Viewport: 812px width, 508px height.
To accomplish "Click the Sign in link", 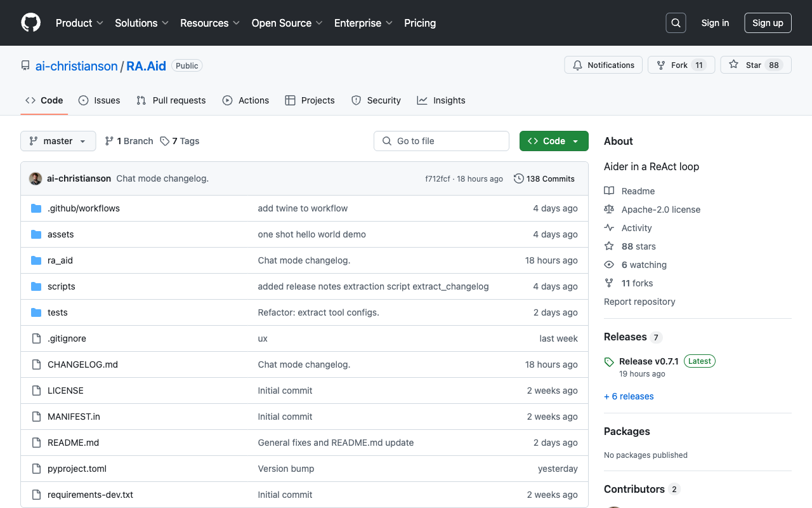I will [x=715, y=23].
